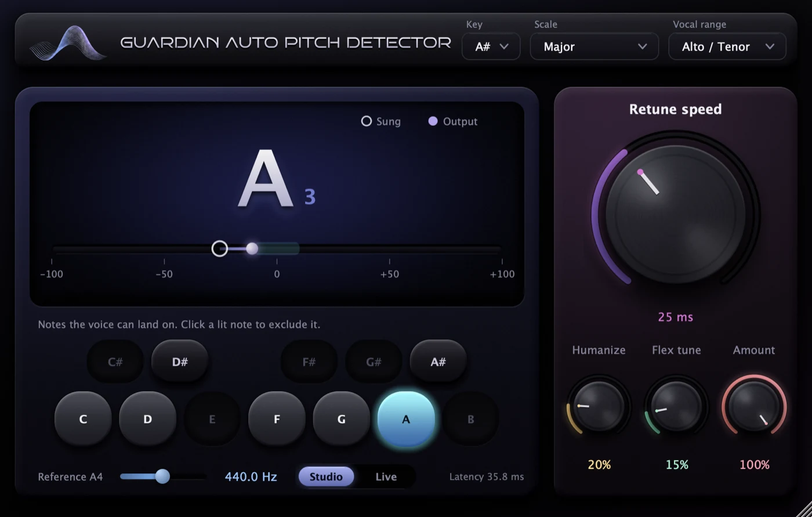Click the Guardian waveform logo icon
This screenshot has height=517, width=812.
[68, 42]
